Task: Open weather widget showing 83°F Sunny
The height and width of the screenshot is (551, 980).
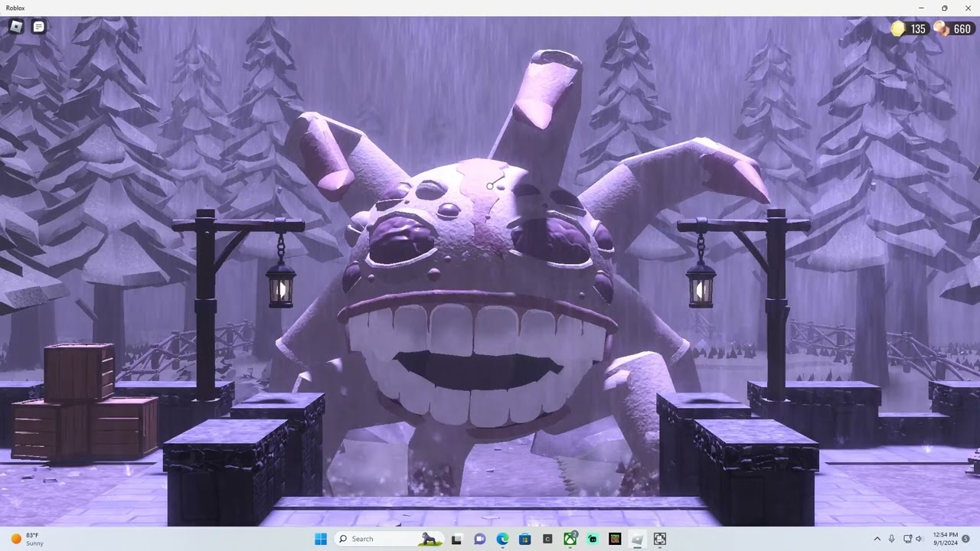Action: click(x=28, y=539)
